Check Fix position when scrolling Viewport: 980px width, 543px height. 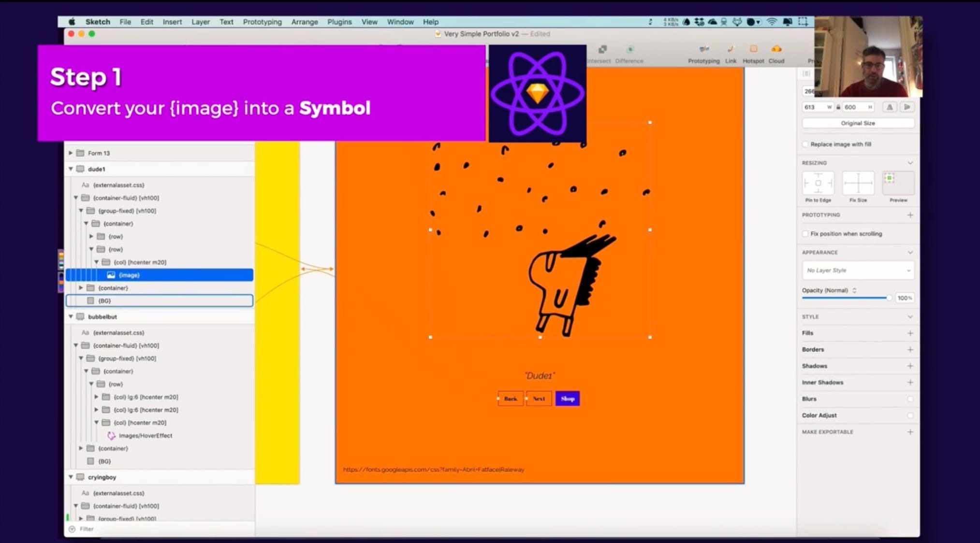805,233
